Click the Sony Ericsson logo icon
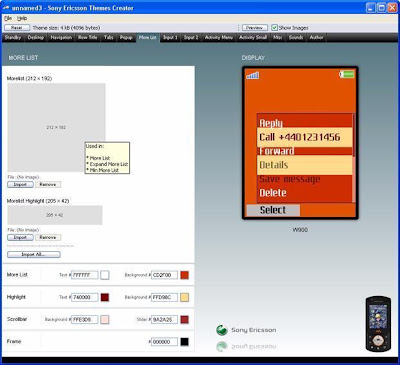 222,330
